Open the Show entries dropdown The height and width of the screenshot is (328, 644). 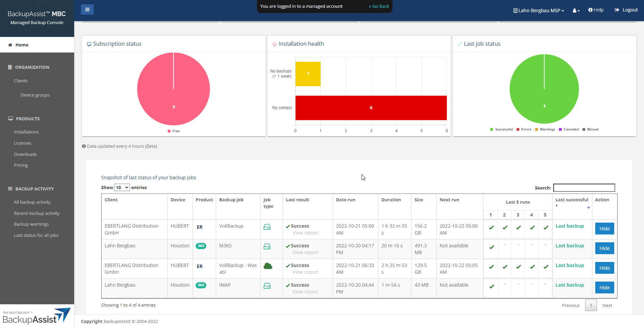point(122,187)
